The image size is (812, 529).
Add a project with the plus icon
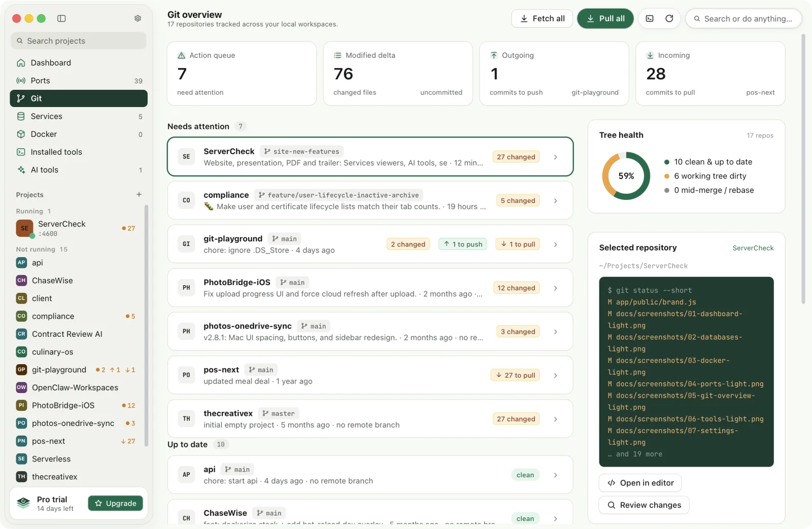(x=139, y=194)
